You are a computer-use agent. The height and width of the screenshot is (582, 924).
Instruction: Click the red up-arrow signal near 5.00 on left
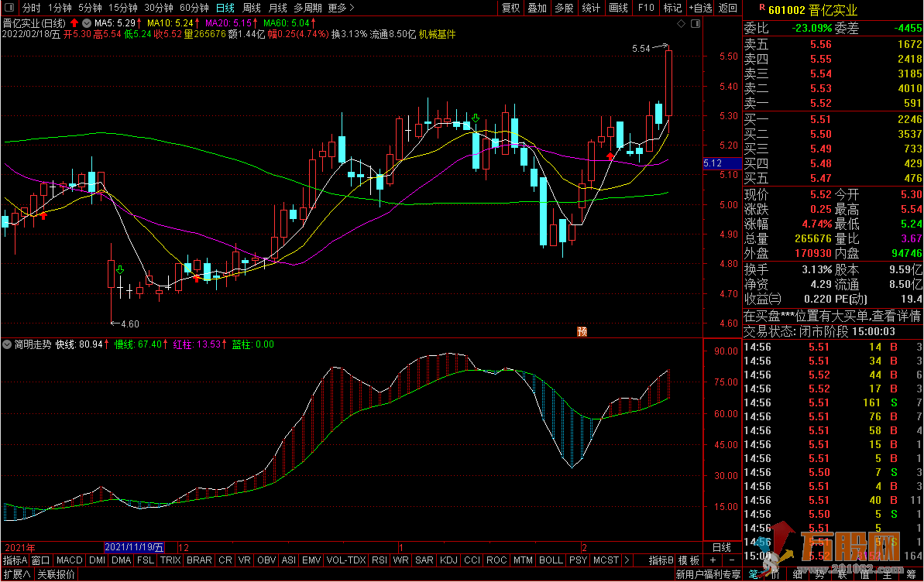[43, 216]
